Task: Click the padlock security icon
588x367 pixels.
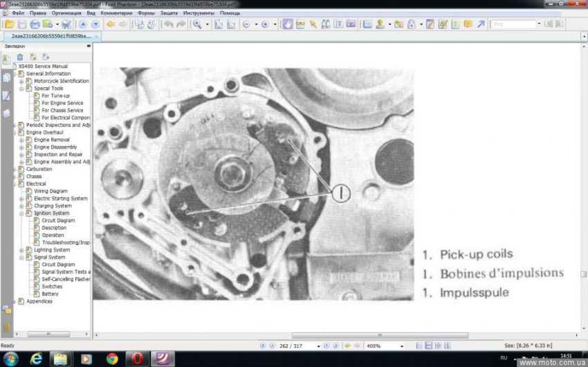Action: pyautogui.click(x=412, y=24)
